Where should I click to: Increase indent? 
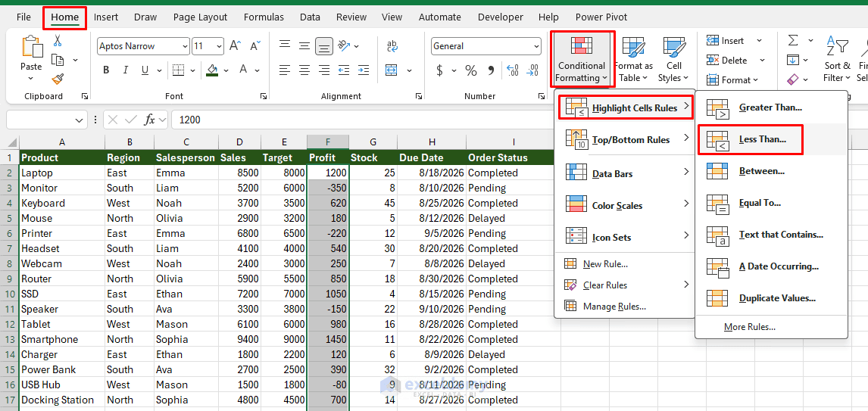(363, 70)
